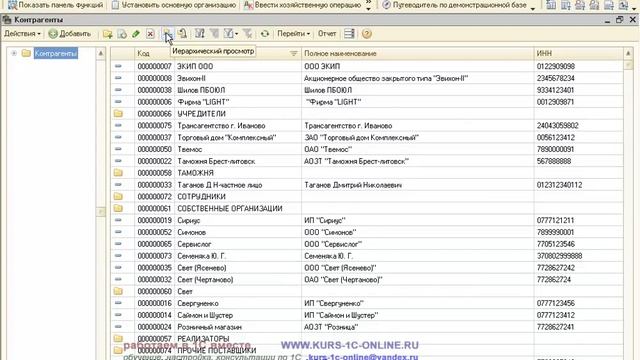Select the Семеняка Ю. Г. name cell
This screenshot has height=360, width=640.
238,256
